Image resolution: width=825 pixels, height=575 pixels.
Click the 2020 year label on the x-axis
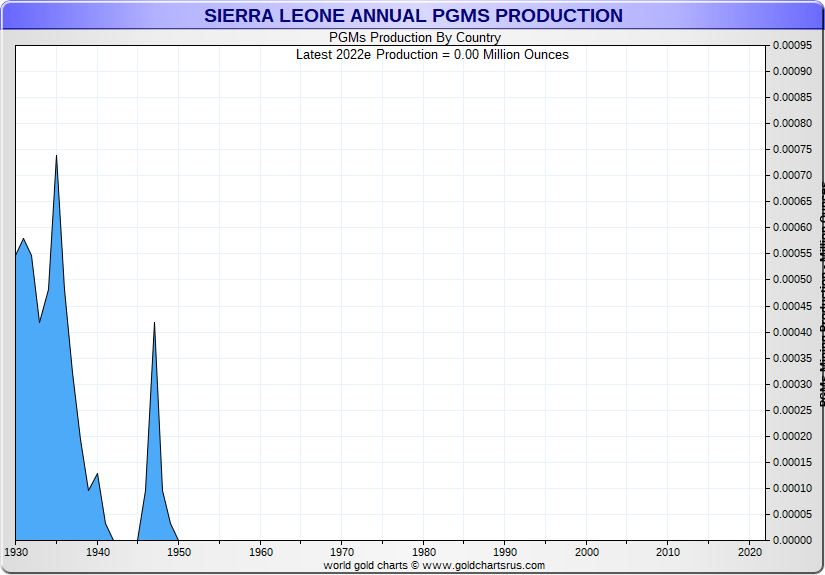point(750,552)
